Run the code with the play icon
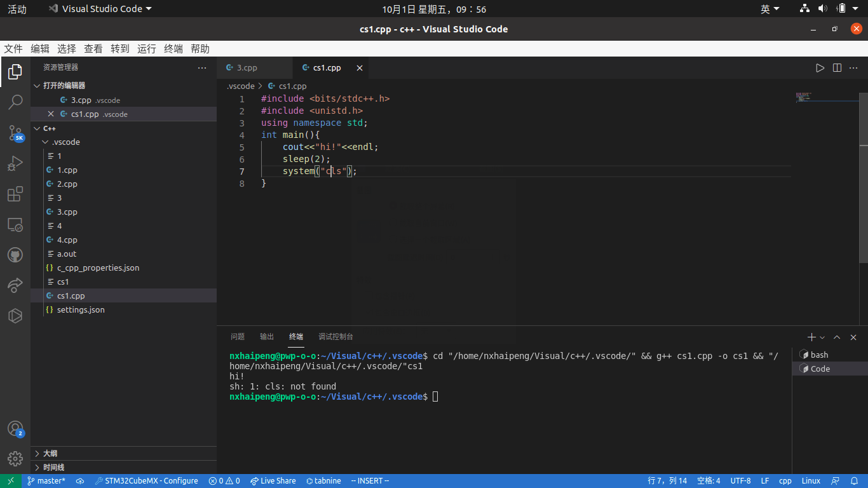The width and height of the screenshot is (868, 488). pyautogui.click(x=820, y=68)
